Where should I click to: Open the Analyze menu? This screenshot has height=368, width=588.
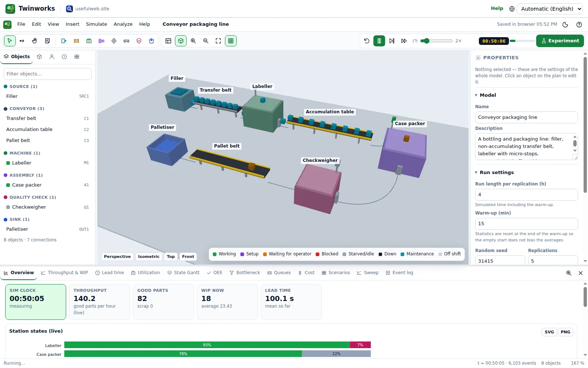[x=123, y=24]
